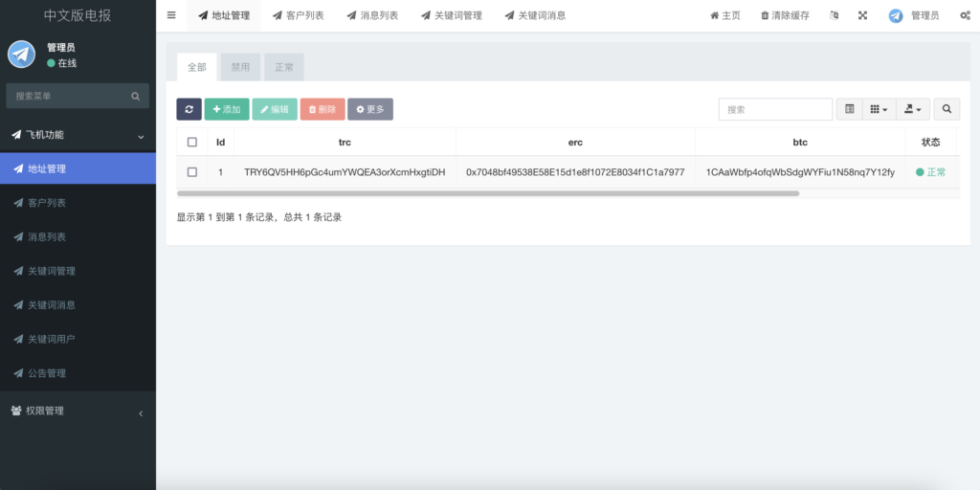The image size is (980, 490).
Task: Open the language switch icon in header
Action: [x=835, y=15]
